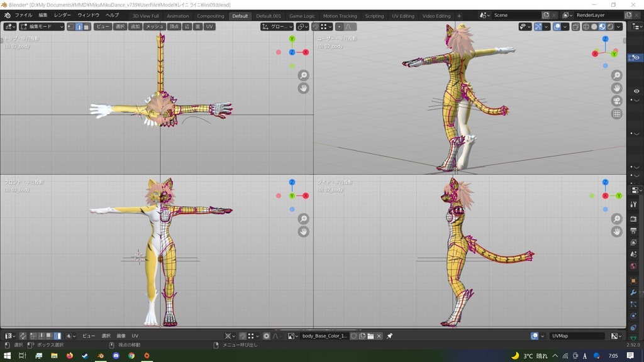Viewport: 644px width, 362px height.
Task: Switch to vertex select mode
Action: click(x=71, y=26)
